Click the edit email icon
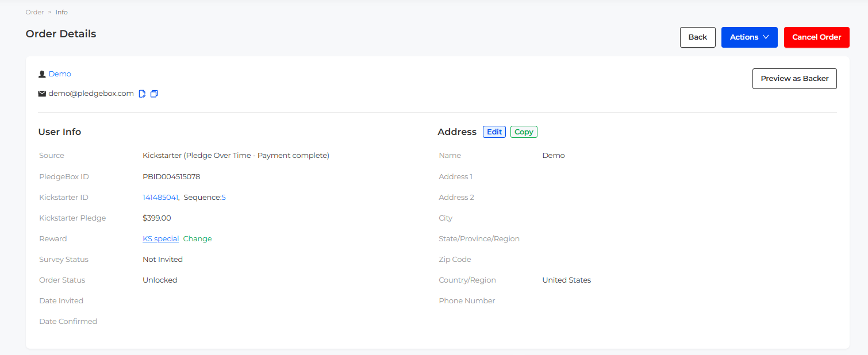 pyautogui.click(x=142, y=94)
